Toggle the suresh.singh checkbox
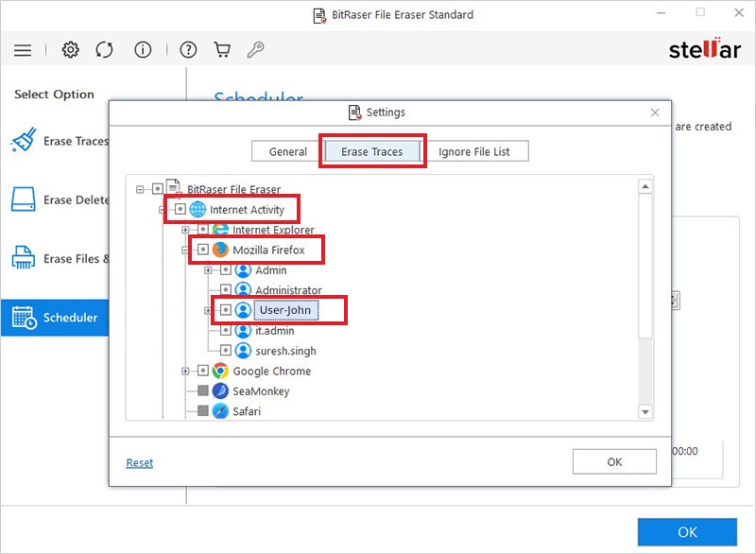Image resolution: width=756 pixels, height=554 pixels. (226, 350)
